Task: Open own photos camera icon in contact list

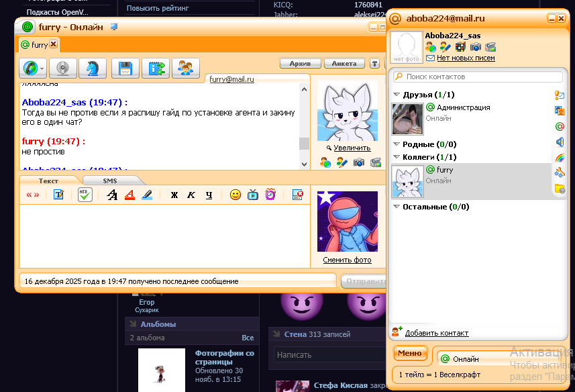Action: point(475,47)
